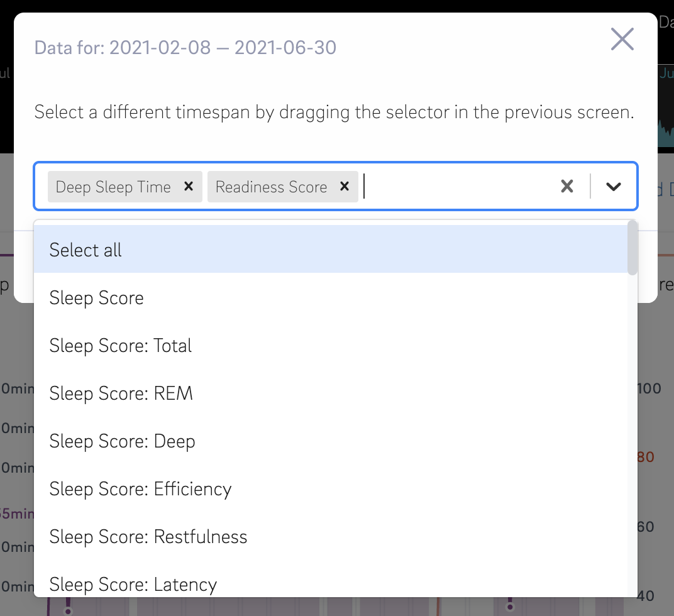This screenshot has height=616, width=674.
Task: Collapse the metrics dropdown using the chevron
Action: coord(613,187)
